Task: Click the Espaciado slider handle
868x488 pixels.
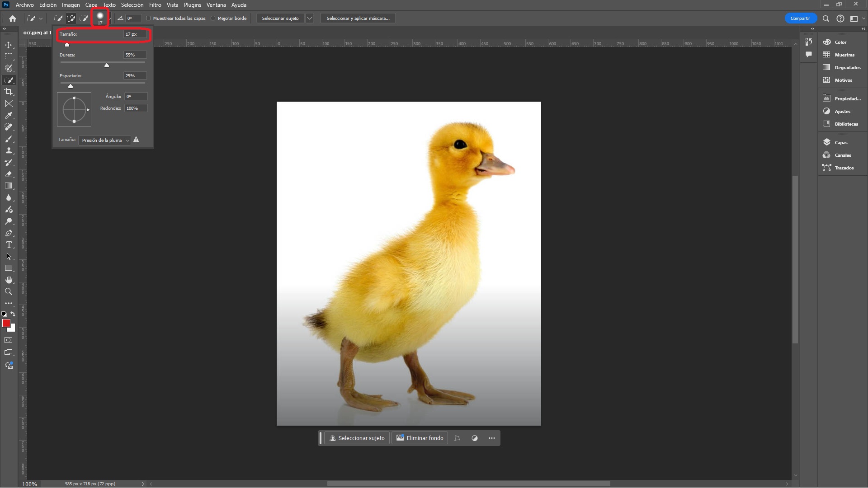Action: point(71,86)
